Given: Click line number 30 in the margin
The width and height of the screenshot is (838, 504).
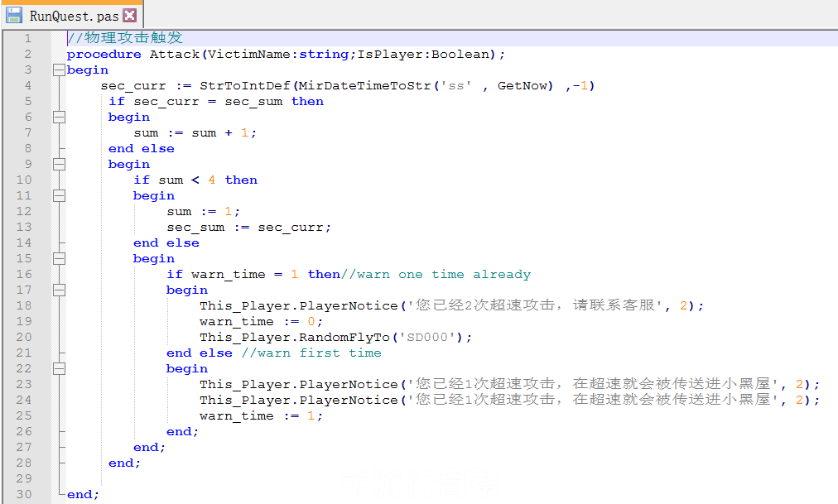Looking at the screenshot, I should click(x=24, y=494).
